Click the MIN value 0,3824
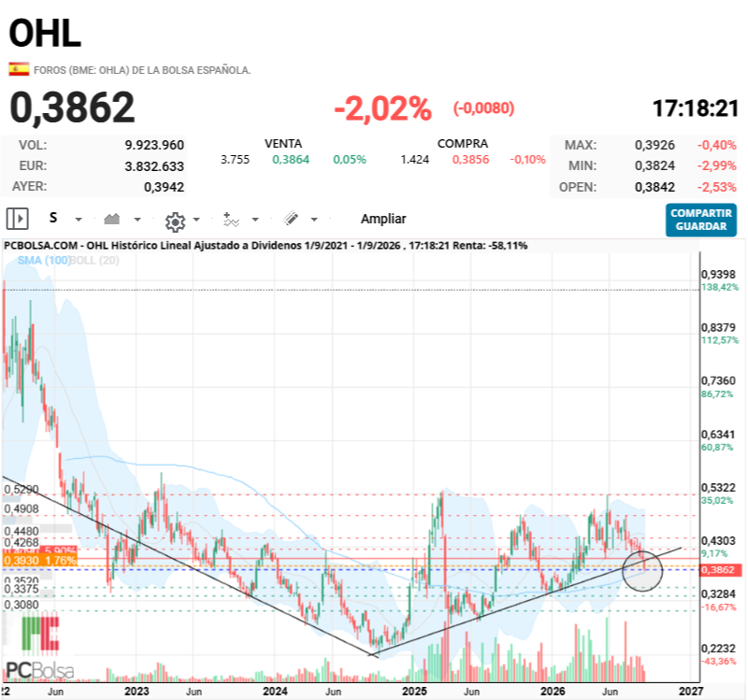The width and height of the screenshot is (748, 700). tap(654, 166)
